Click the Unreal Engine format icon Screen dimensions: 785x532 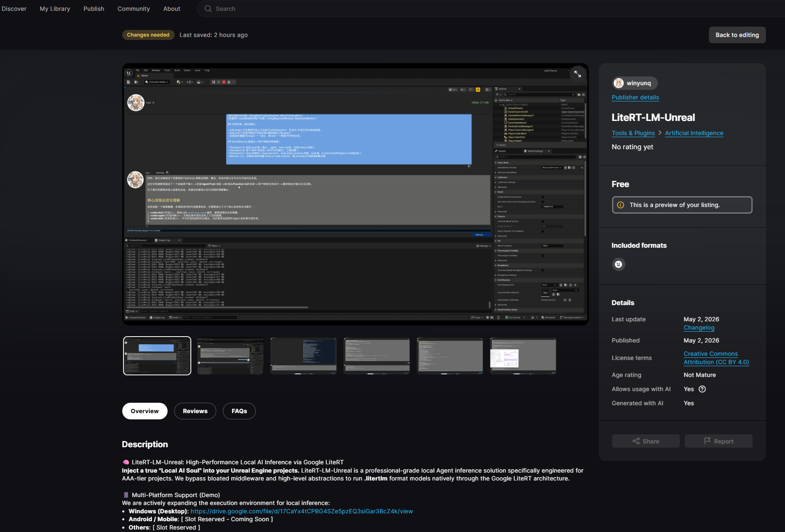coord(619,264)
